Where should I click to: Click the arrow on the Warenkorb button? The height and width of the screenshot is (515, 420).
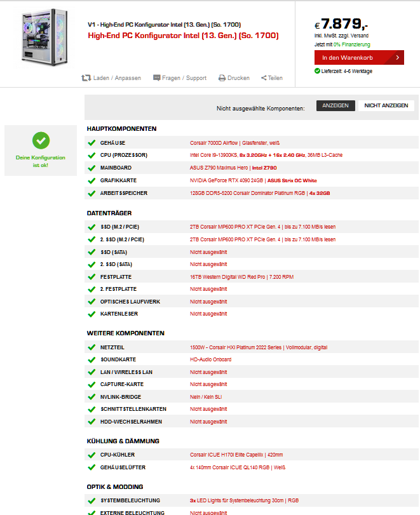coord(397,58)
